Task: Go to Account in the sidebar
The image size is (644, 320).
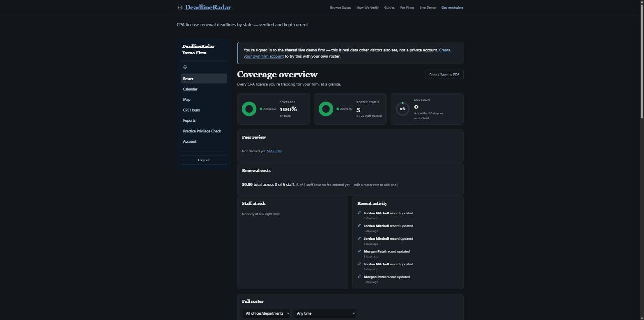Action: pos(204,141)
